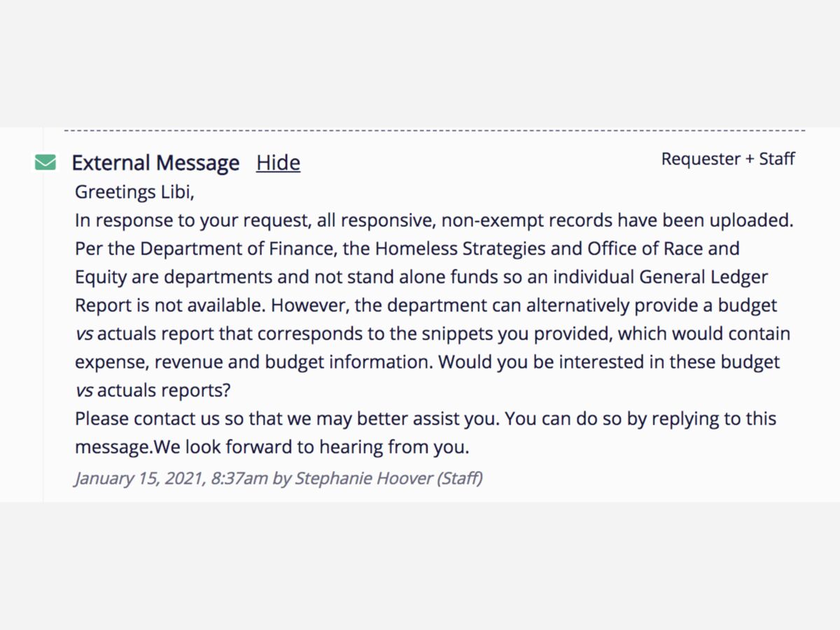Viewport: 840px width, 630px height.
Task: Click the 'General Ledger' words
Action: 703,276
